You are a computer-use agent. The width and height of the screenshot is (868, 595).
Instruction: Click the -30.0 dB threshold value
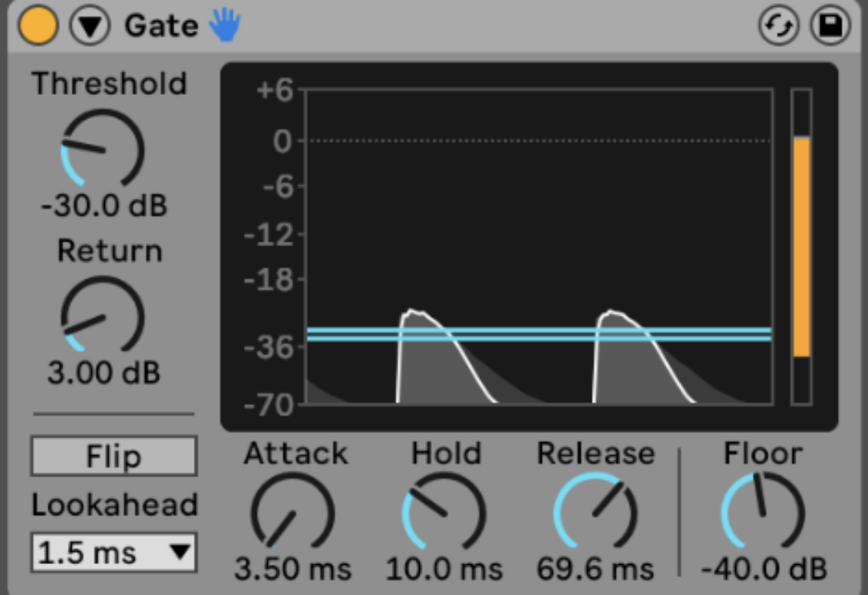point(104,206)
